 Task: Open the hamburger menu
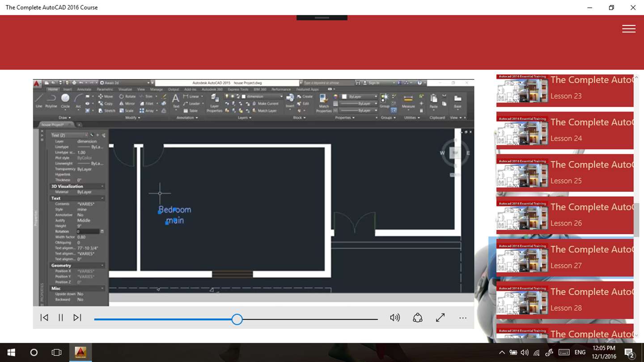[628, 29]
